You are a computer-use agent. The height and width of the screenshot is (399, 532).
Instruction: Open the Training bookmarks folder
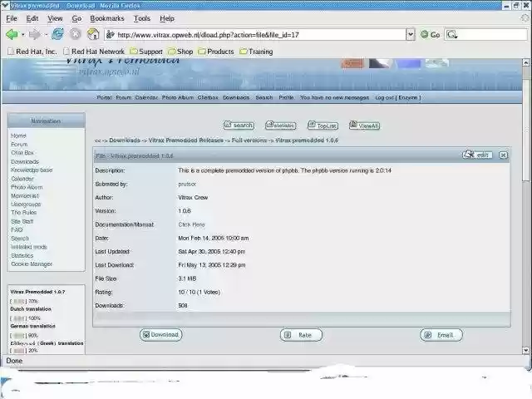256,52
